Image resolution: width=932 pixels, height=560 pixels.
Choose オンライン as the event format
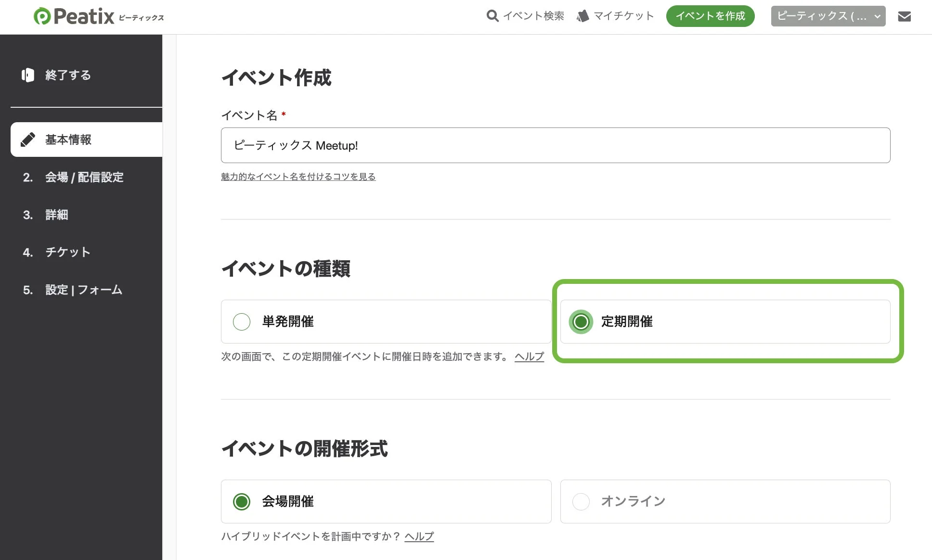(581, 501)
